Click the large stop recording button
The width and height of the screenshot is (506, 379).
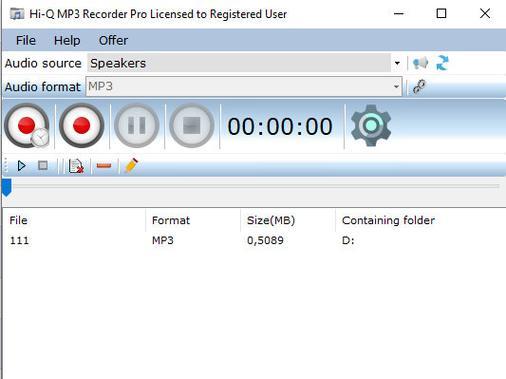coord(192,126)
